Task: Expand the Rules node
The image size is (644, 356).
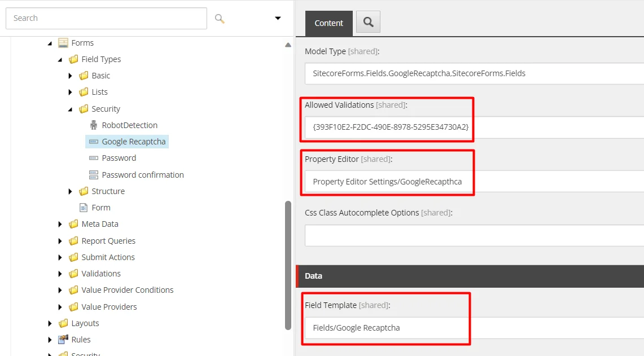Action: (x=50, y=340)
